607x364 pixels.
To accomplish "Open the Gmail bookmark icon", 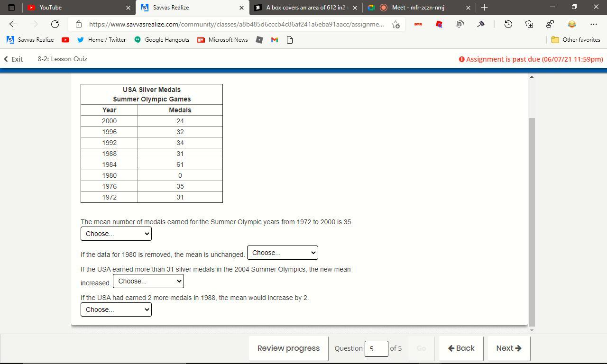I will tap(274, 40).
